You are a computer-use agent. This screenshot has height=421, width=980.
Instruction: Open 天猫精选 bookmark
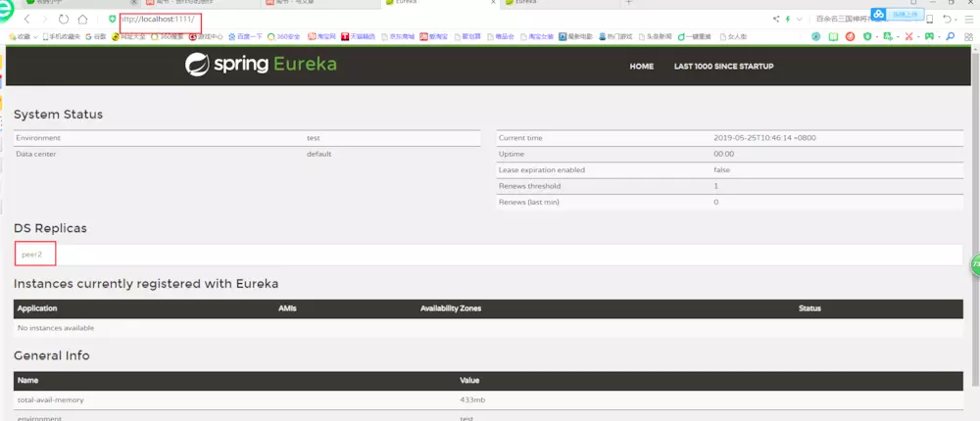click(358, 37)
